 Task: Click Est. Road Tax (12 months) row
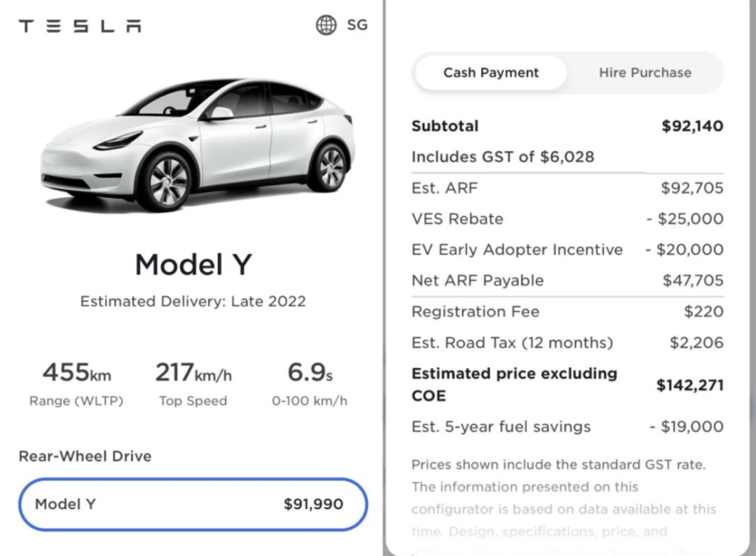click(567, 343)
